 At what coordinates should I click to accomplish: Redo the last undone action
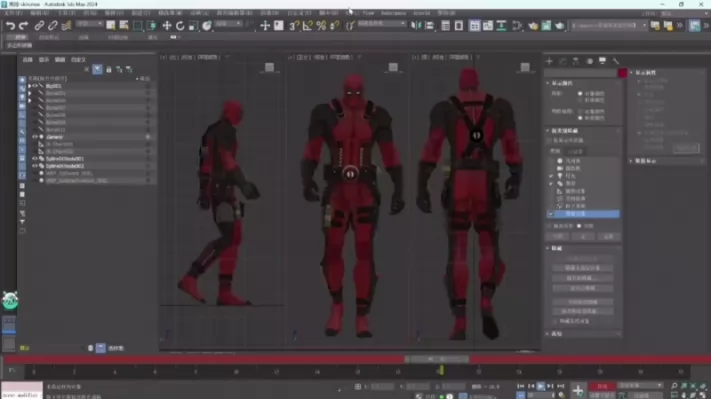pos(24,26)
